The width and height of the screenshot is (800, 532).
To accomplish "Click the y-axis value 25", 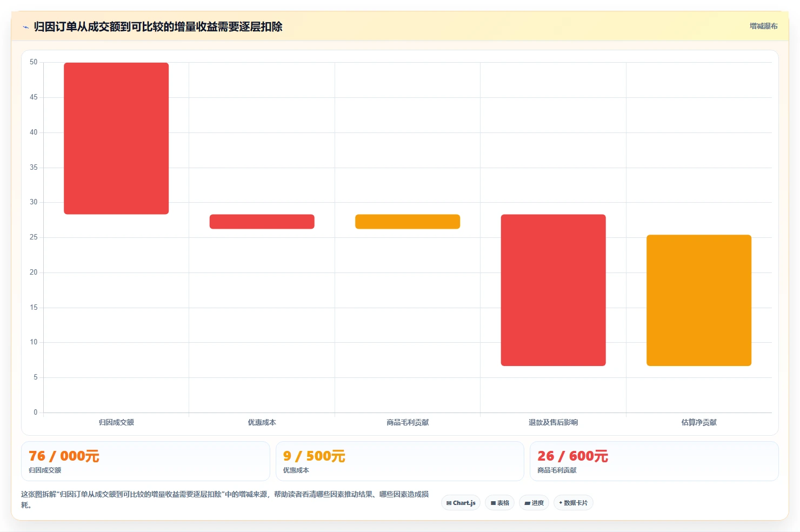I will coord(34,237).
